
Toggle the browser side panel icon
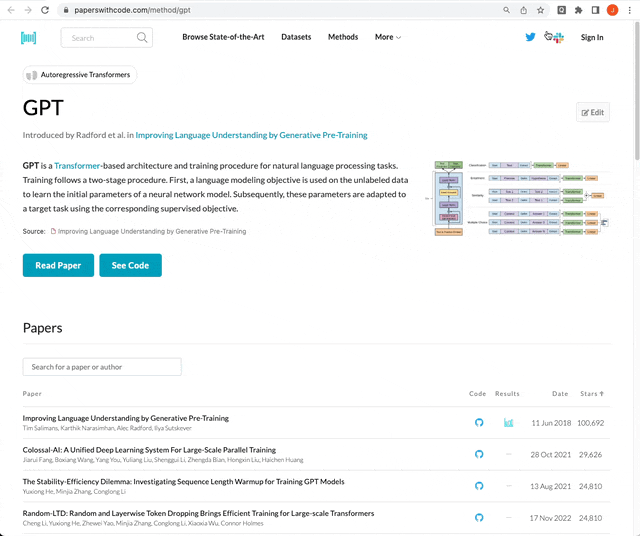point(596,10)
